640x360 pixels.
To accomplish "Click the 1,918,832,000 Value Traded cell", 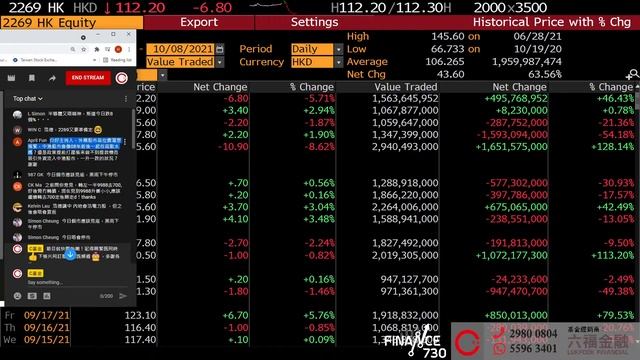I will tap(405, 316).
